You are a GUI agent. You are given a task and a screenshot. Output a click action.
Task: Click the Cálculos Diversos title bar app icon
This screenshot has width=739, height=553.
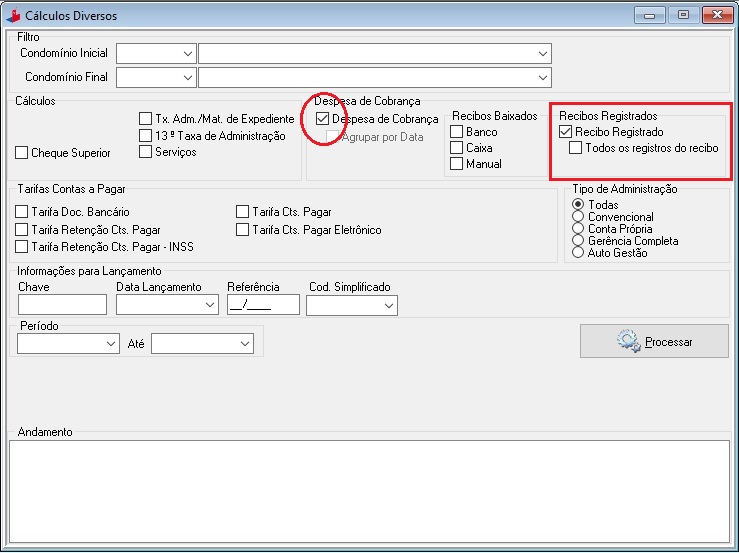[13, 15]
